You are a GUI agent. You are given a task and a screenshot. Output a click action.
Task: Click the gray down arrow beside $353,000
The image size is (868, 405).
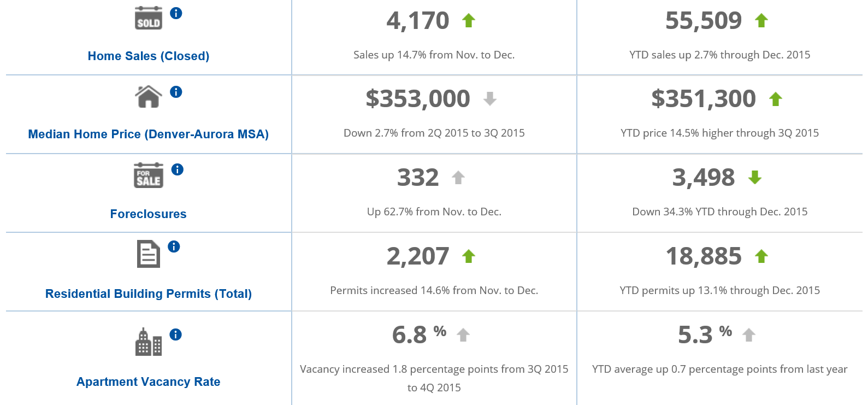pyautogui.click(x=490, y=99)
